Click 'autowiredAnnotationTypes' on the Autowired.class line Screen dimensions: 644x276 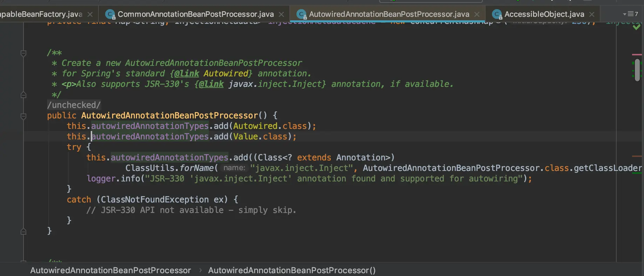click(x=150, y=126)
